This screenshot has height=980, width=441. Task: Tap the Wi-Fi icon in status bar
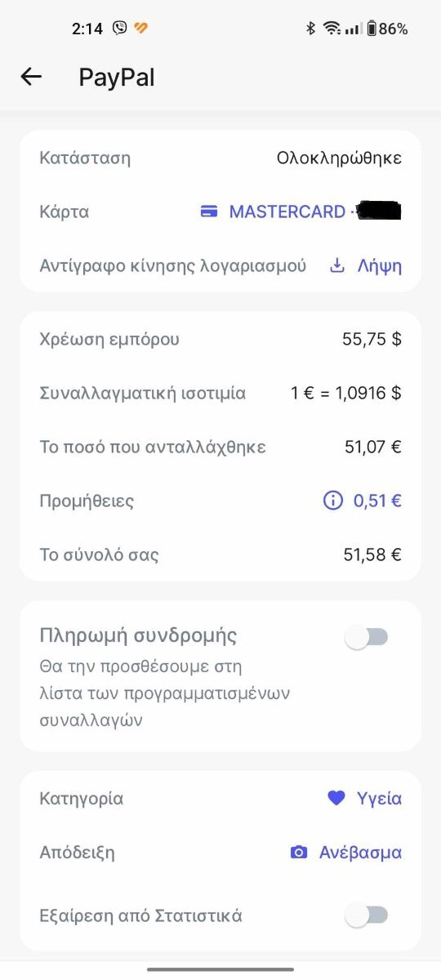332,29
